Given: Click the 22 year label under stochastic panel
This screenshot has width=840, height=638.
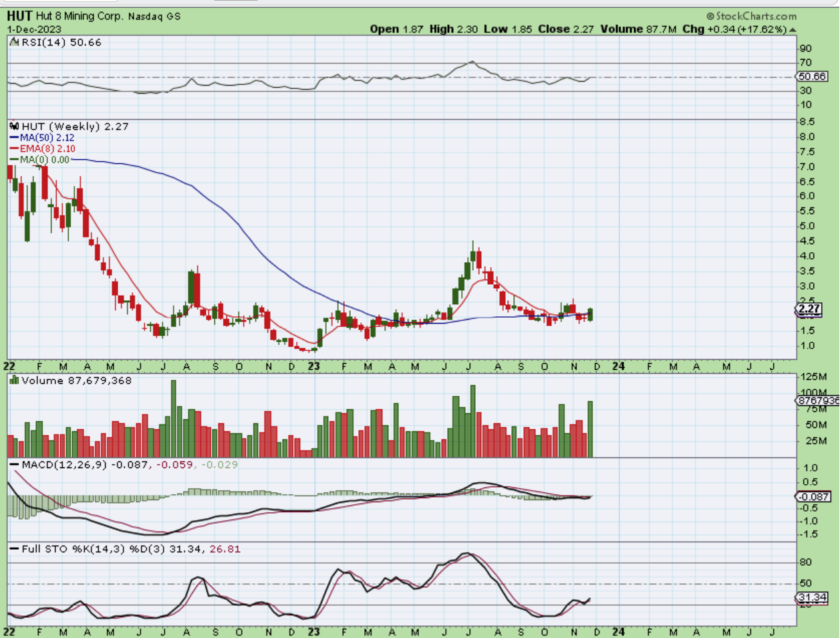Looking at the screenshot, I should pos(9,632).
